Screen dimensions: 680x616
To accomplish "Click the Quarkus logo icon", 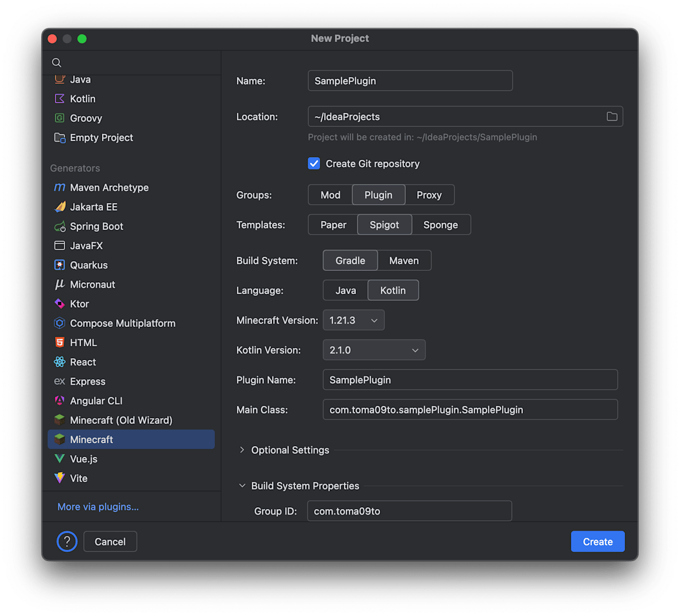I will click(59, 265).
